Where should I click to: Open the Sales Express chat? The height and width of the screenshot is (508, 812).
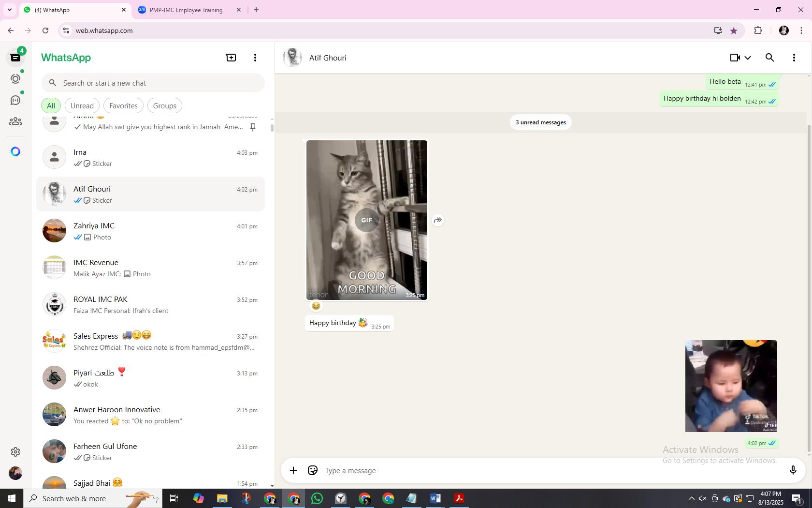[x=150, y=341]
